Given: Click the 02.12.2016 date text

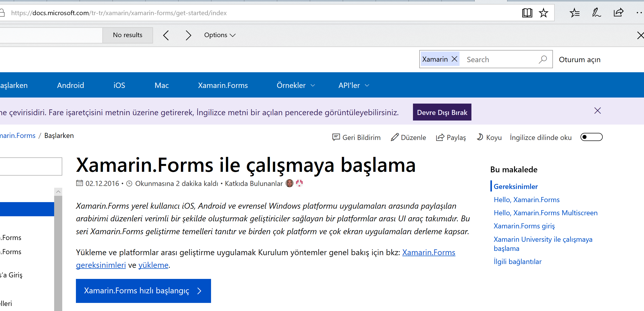Looking at the screenshot, I should [x=102, y=183].
